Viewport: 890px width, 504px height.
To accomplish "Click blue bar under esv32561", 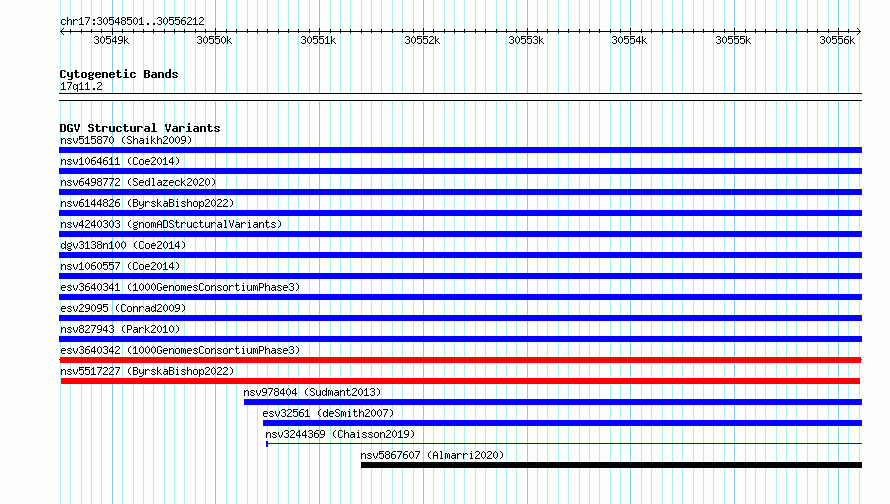I will 562,423.
